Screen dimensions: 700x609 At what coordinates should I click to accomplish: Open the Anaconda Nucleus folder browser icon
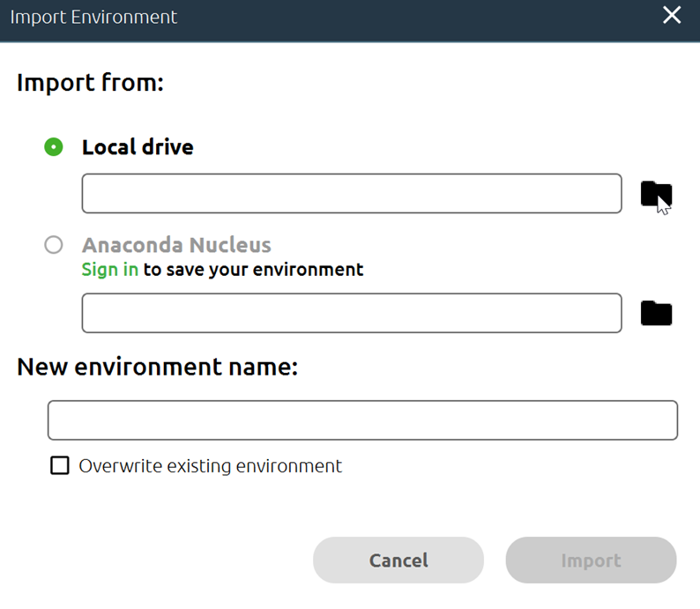pyautogui.click(x=655, y=313)
